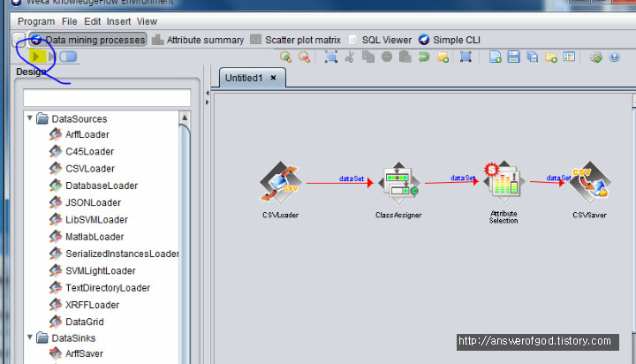636x364 pixels.
Task: Select all nodes with selection icon
Action: pyautogui.click(x=331, y=57)
